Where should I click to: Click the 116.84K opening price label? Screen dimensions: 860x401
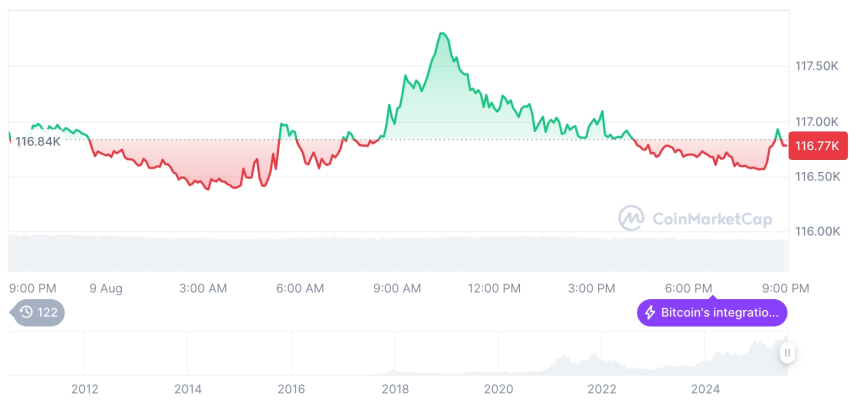point(36,142)
